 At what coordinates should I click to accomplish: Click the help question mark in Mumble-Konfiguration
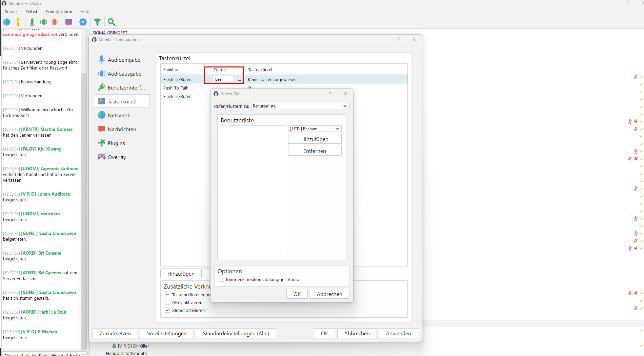tap(399, 40)
